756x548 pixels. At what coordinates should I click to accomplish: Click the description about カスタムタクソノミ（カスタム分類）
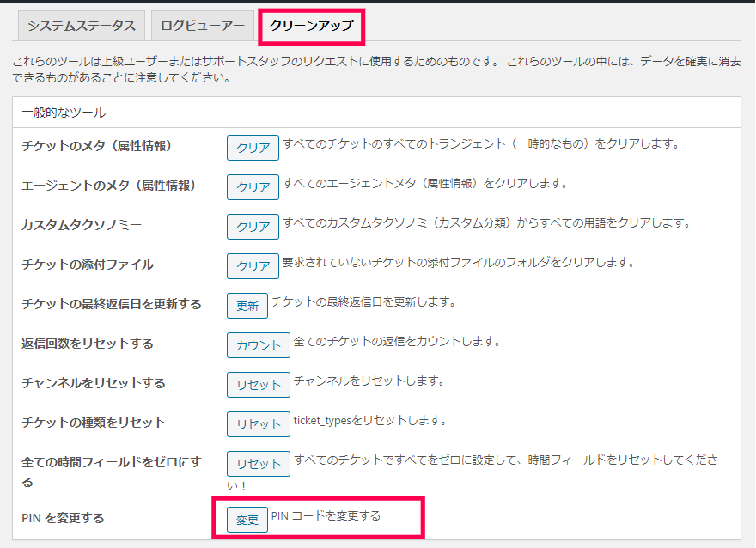click(487, 223)
